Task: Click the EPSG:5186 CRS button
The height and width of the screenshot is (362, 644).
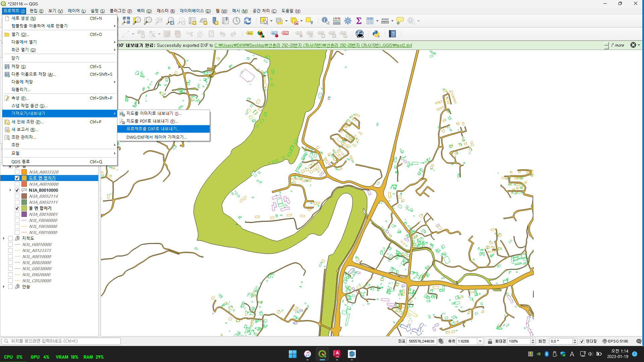Action: coord(615,341)
